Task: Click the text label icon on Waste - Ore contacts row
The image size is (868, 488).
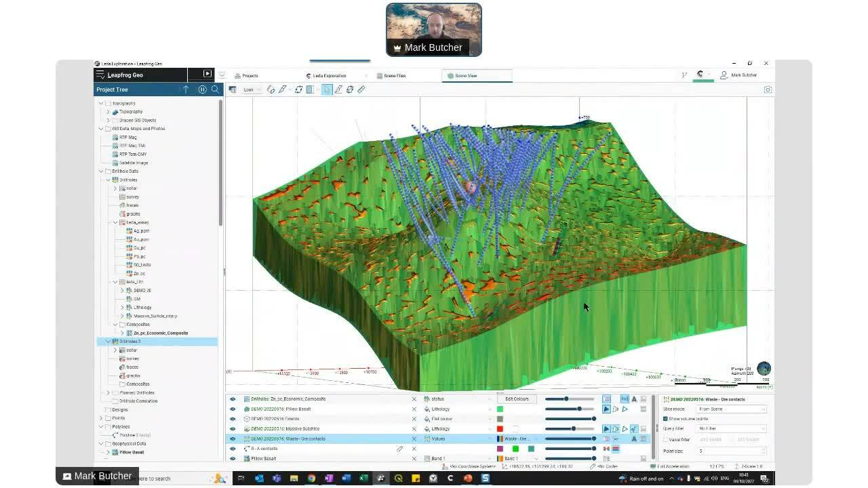Action: [x=634, y=439]
